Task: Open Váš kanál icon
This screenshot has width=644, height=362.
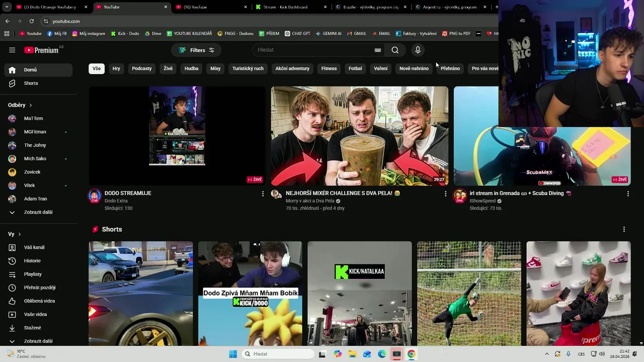Action: pos(12,247)
